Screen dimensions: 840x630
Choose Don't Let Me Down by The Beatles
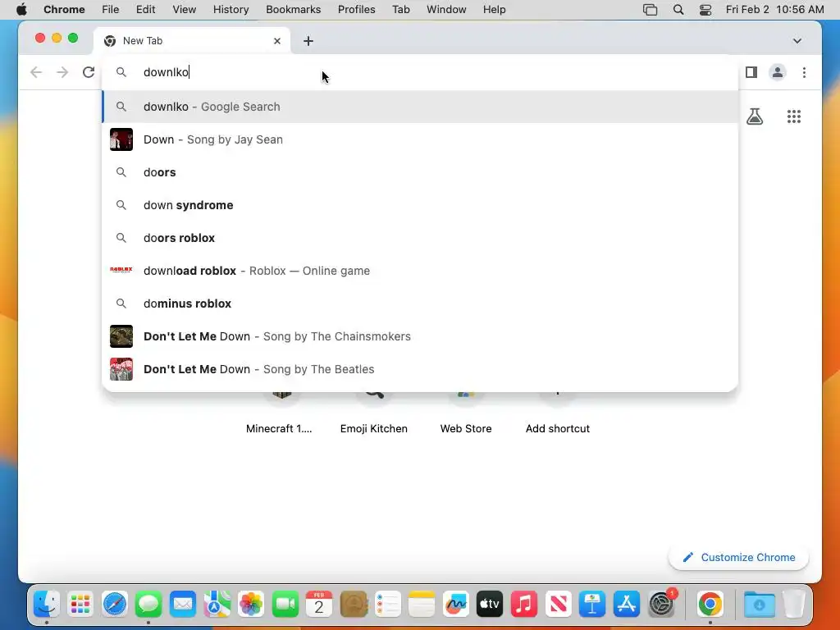point(421,369)
